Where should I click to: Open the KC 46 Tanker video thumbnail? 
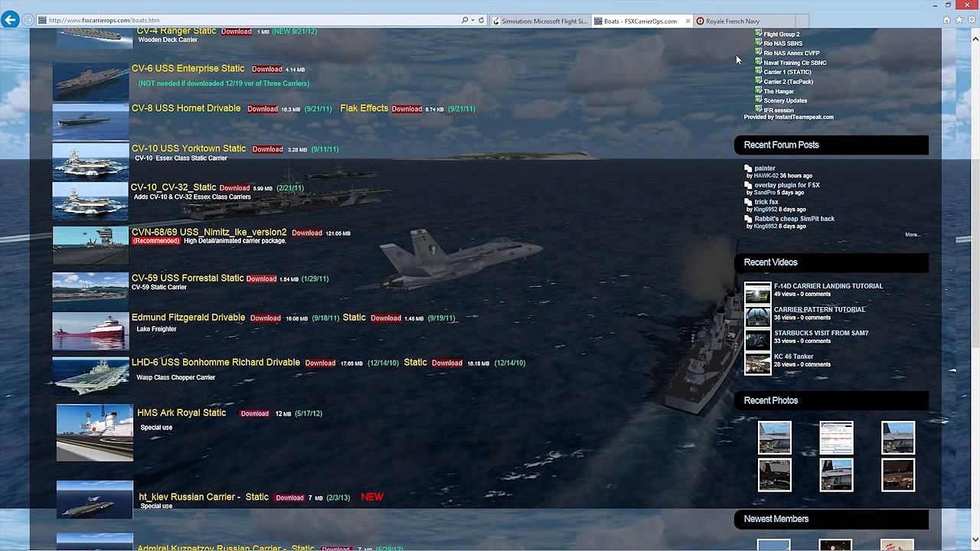(x=758, y=364)
